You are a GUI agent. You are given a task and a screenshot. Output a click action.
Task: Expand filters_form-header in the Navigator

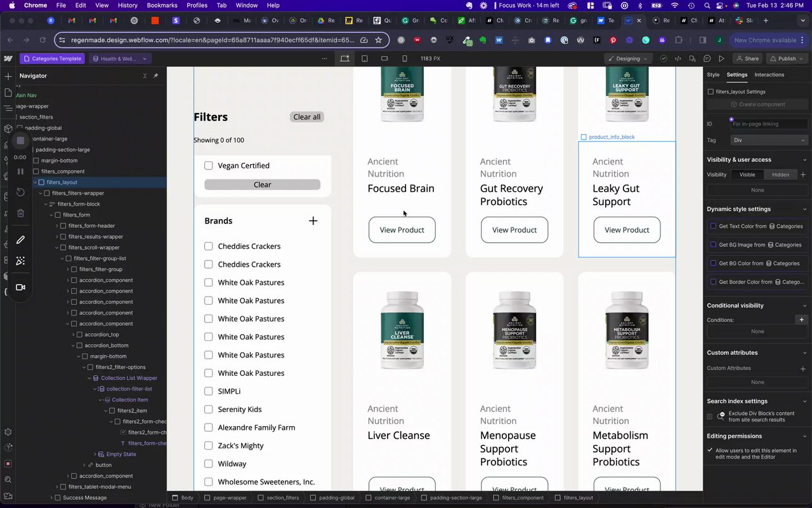coord(57,226)
